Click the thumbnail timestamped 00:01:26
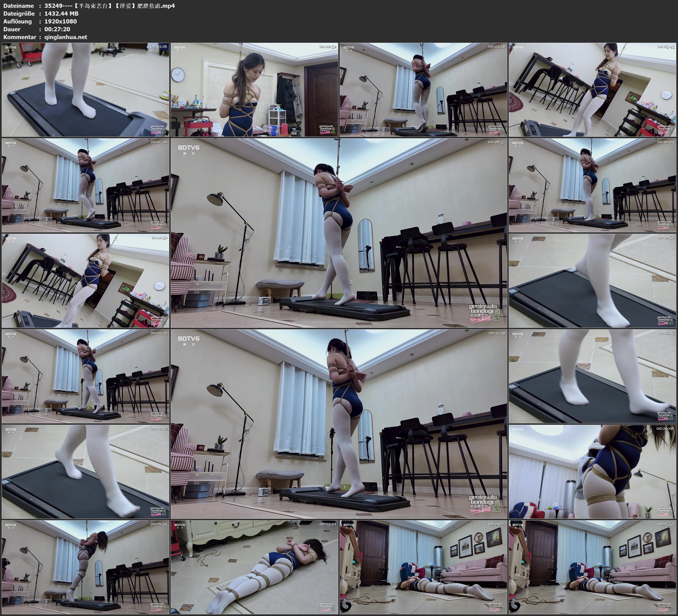Image resolution: width=678 pixels, height=616 pixels. [85, 90]
